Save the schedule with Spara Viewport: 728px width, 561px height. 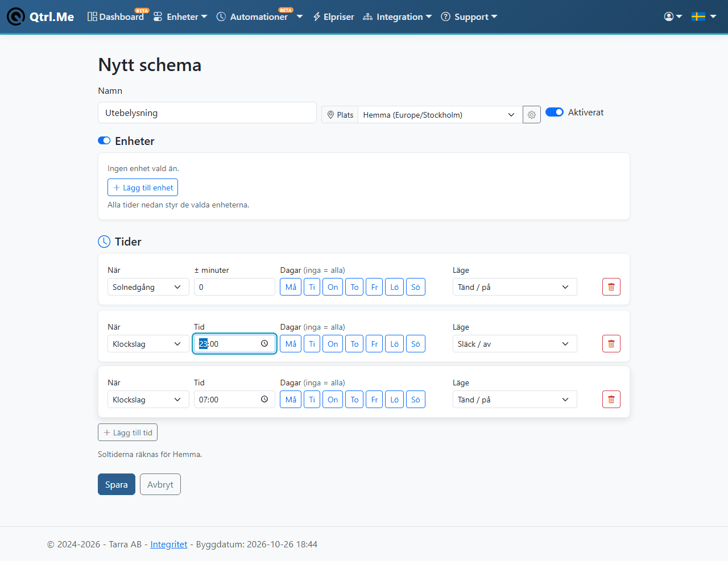tap(117, 484)
